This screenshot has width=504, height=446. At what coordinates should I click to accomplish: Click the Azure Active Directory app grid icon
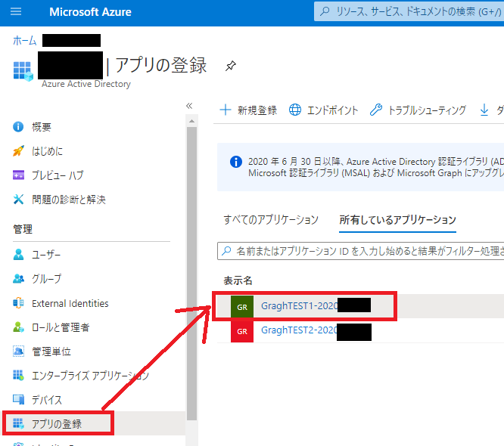23,71
